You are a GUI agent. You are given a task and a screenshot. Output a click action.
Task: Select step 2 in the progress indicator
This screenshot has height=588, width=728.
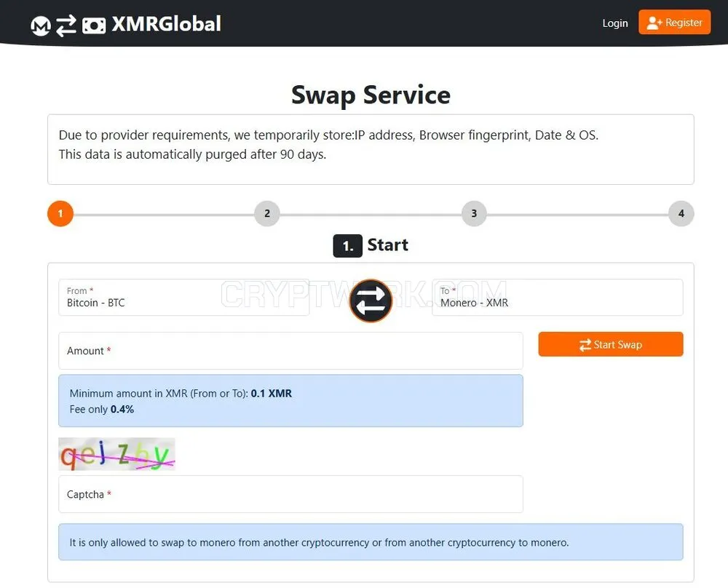(267, 213)
